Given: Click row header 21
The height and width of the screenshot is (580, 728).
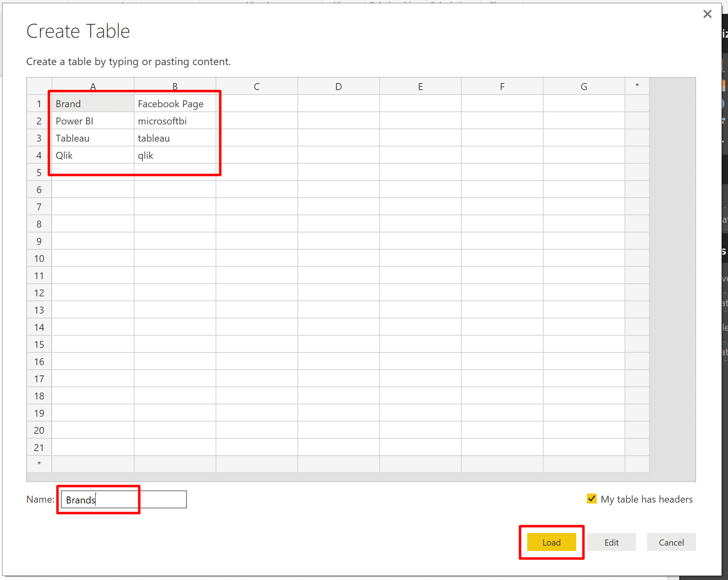Looking at the screenshot, I should point(39,447).
